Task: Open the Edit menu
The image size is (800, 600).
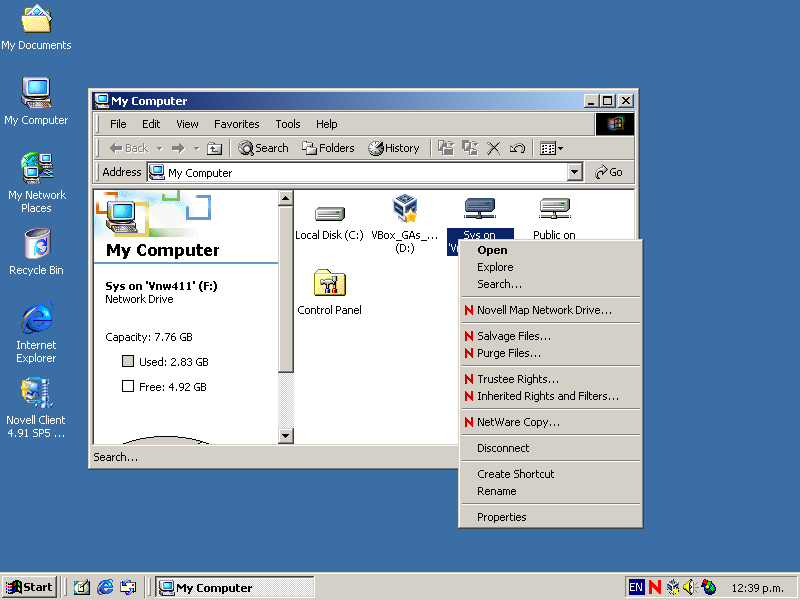Action: click(x=151, y=124)
